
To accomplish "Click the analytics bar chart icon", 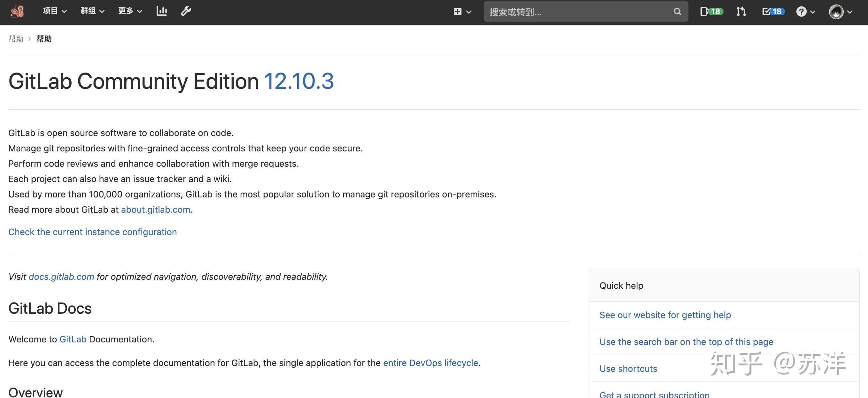I will 162,11.
